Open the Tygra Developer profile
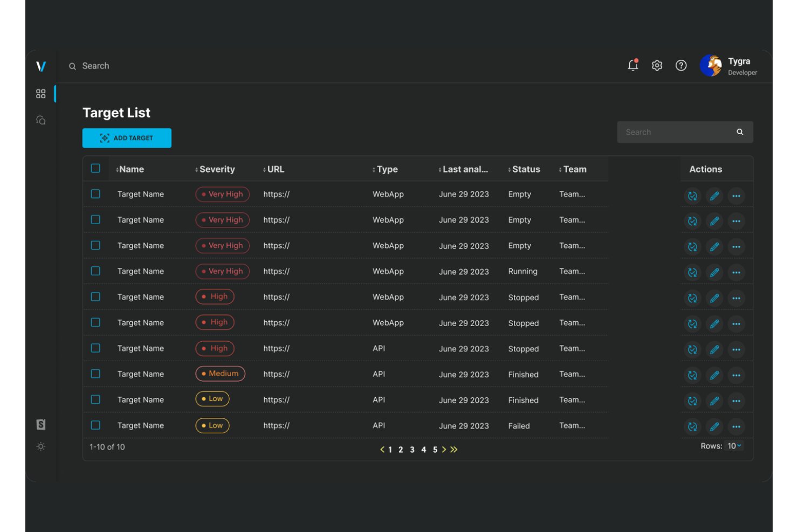Screen dimensions: 798x532 coord(728,66)
